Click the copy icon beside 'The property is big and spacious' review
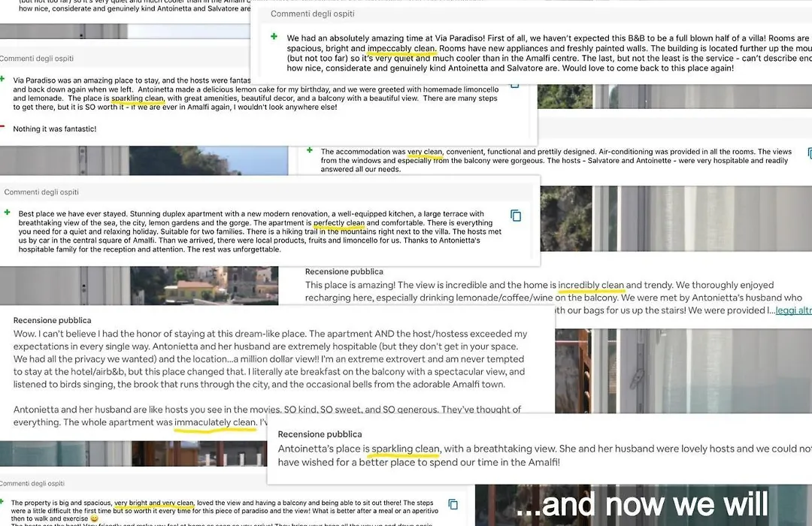Viewport: 812px width, 526px height. pyautogui.click(x=453, y=504)
